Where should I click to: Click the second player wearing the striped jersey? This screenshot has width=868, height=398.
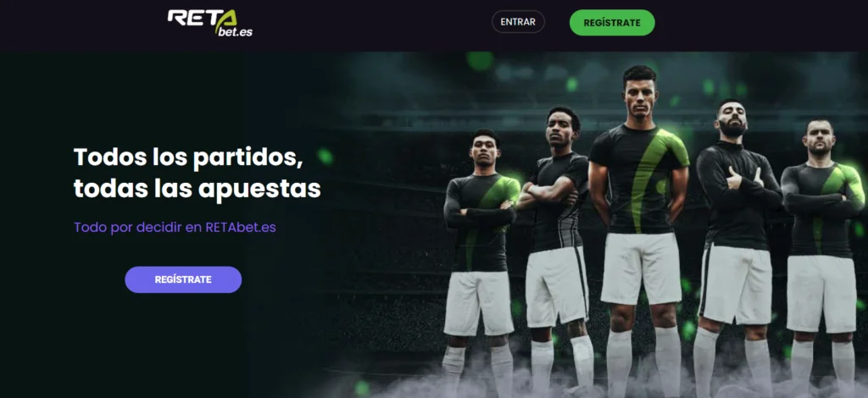[x=555, y=243]
